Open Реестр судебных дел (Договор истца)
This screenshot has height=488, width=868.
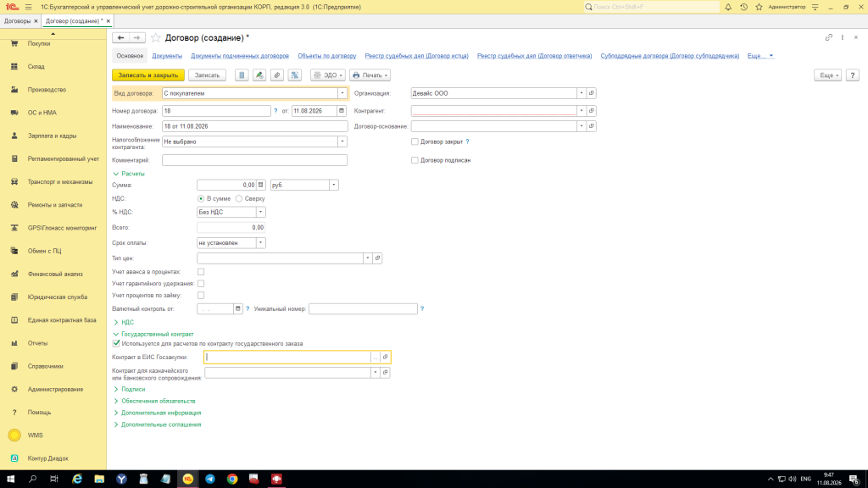click(x=416, y=56)
